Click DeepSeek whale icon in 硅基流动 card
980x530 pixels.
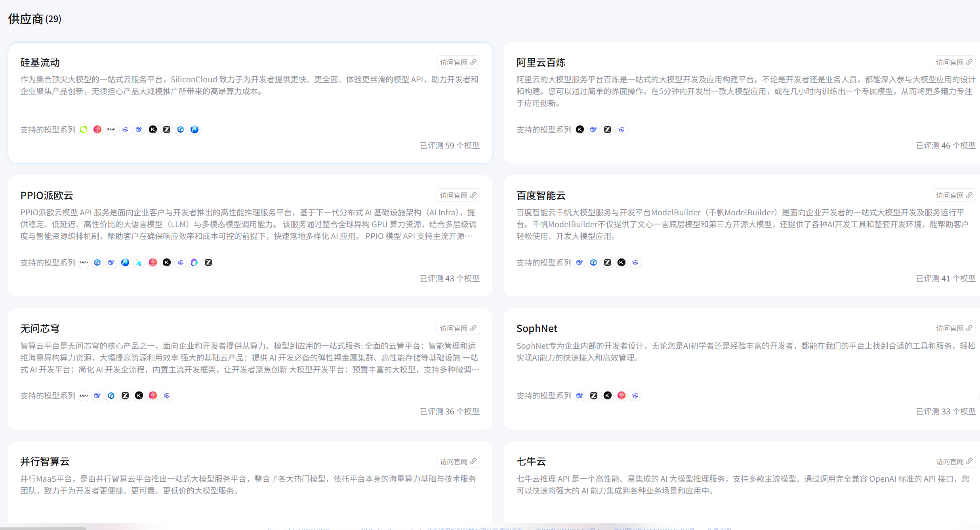click(139, 129)
